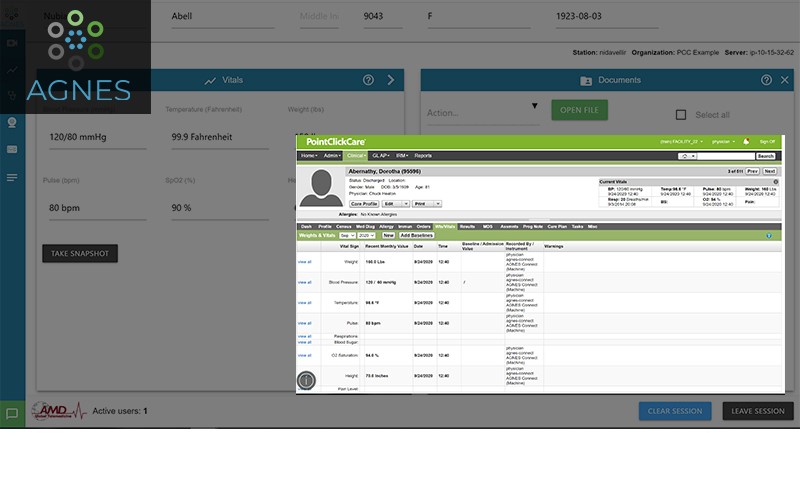This screenshot has width=800, height=500.
Task: Click the round info icon beside Height row
Action: [x=306, y=380]
